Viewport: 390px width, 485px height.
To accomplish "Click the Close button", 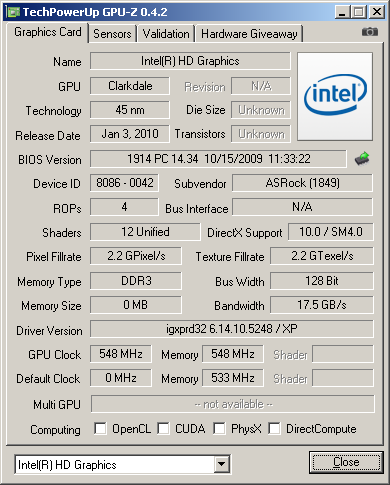I will tap(346, 462).
